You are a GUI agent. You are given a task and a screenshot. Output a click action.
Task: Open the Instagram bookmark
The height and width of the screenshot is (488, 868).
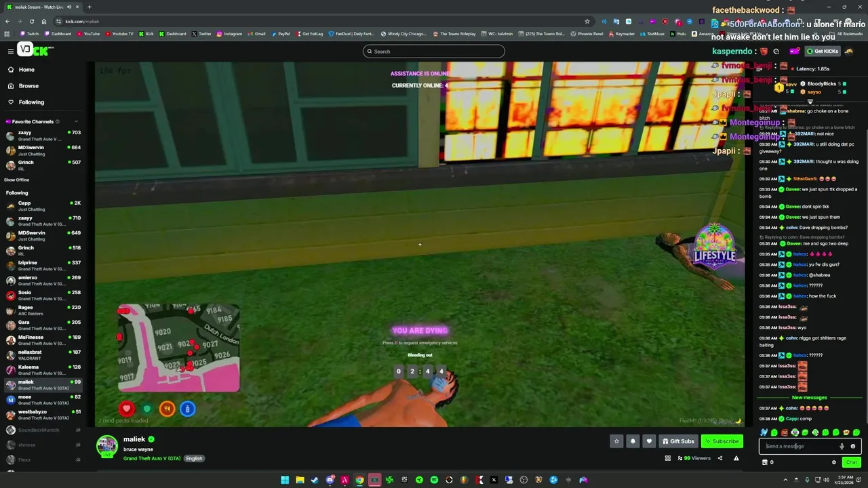click(229, 34)
